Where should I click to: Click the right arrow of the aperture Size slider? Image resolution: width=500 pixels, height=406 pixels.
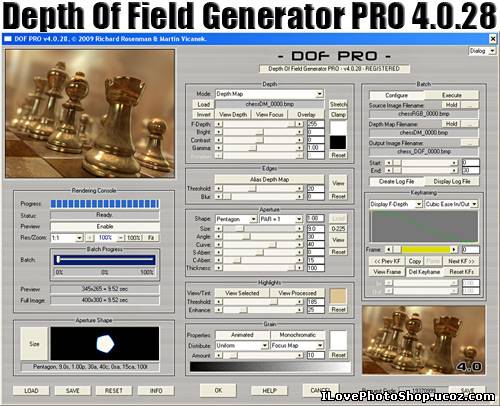tap(300, 229)
